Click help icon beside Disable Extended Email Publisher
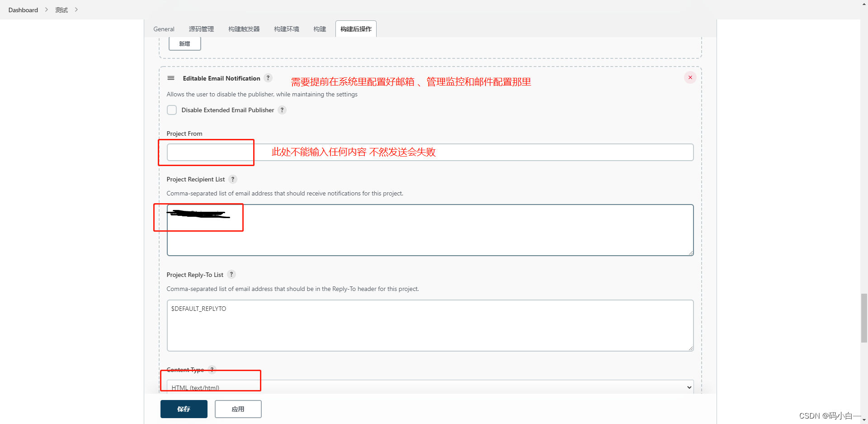The image size is (868, 424). [x=282, y=110]
